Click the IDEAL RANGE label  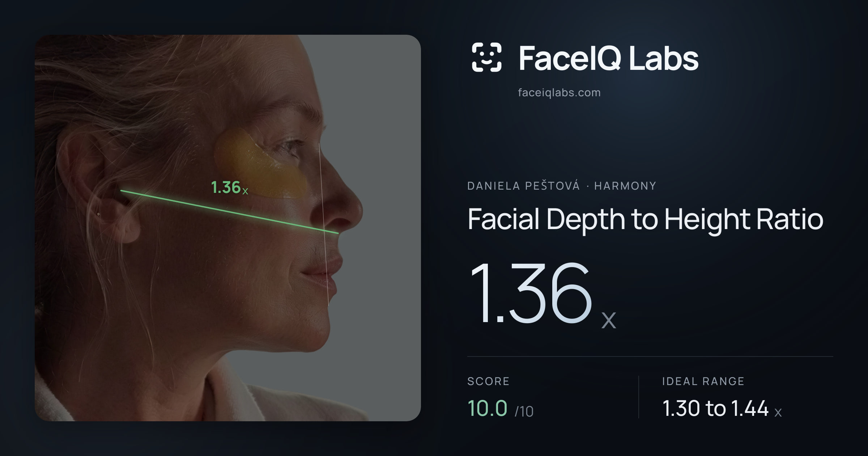703,381
